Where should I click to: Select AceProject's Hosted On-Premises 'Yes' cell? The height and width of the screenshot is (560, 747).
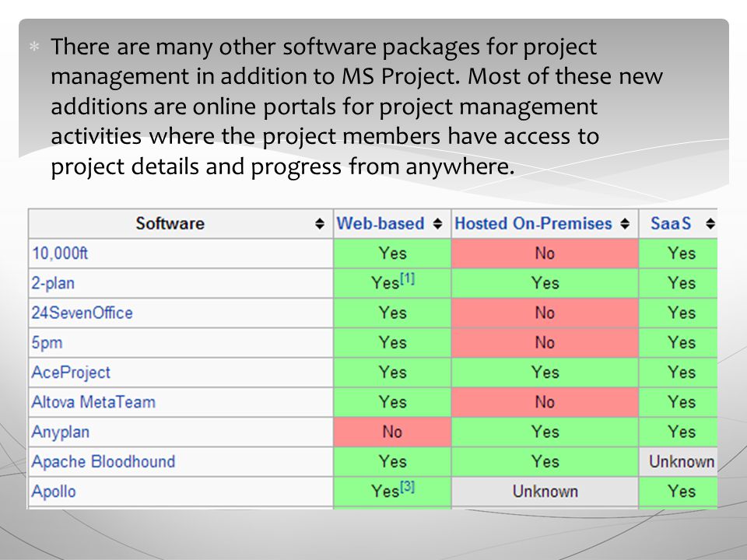[x=545, y=373]
